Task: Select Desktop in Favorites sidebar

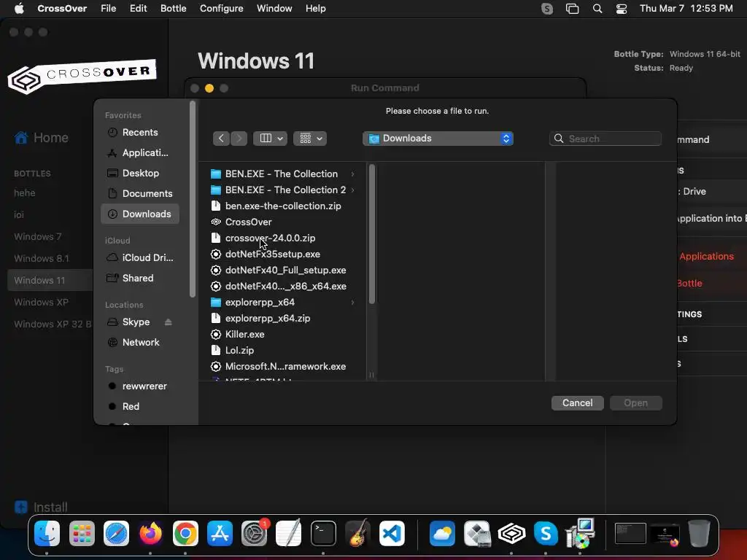Action: (x=140, y=174)
